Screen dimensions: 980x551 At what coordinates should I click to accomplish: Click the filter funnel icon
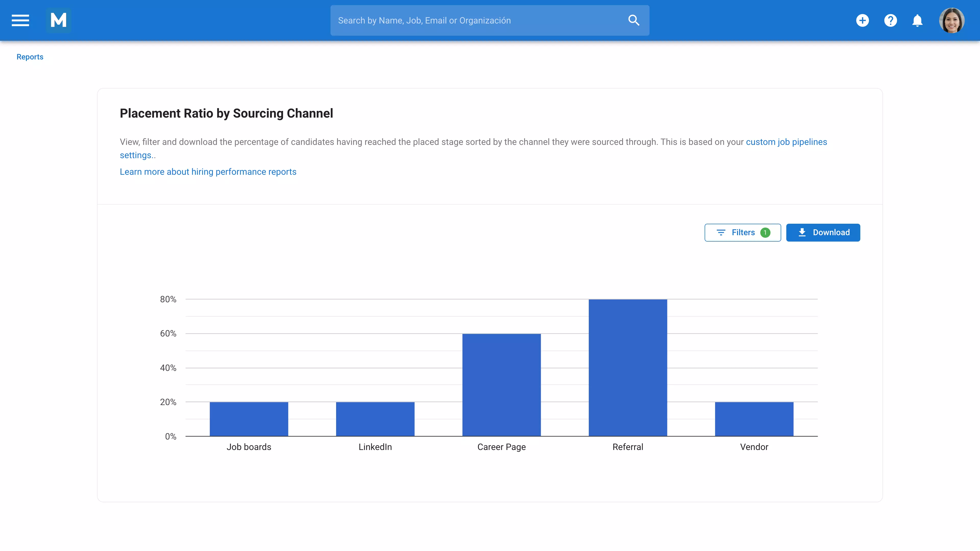(x=721, y=232)
